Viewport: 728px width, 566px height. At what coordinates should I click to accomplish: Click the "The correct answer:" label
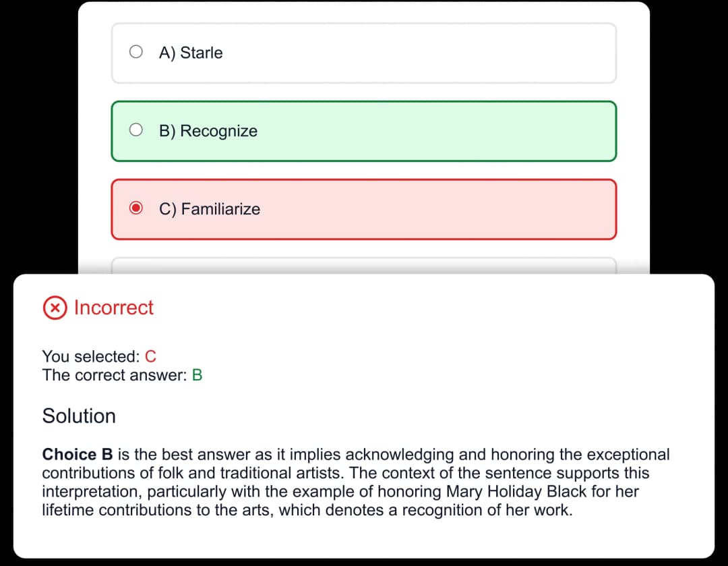[x=115, y=375]
